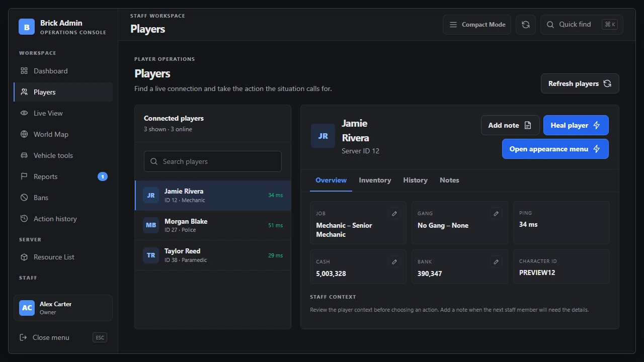Click Close menu in sidebar
The height and width of the screenshot is (362, 644).
click(x=63, y=337)
